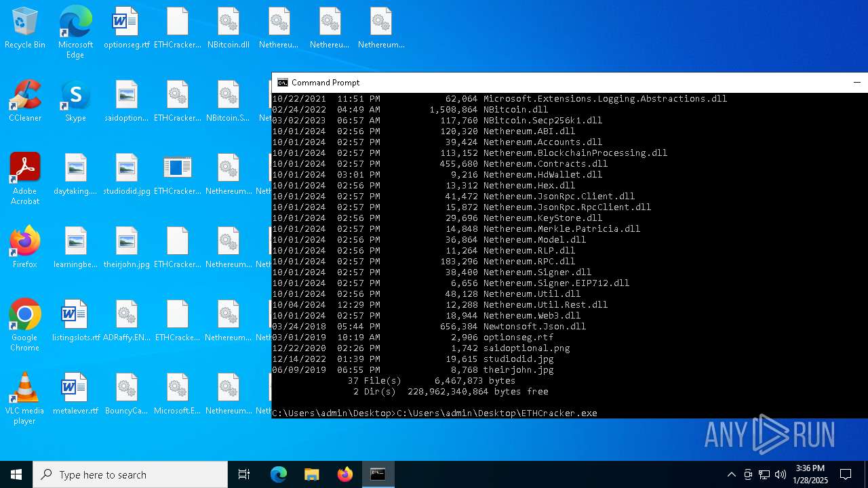Open clock showing 3:36 PM
Image resolution: width=868 pixels, height=488 pixels.
tap(811, 474)
